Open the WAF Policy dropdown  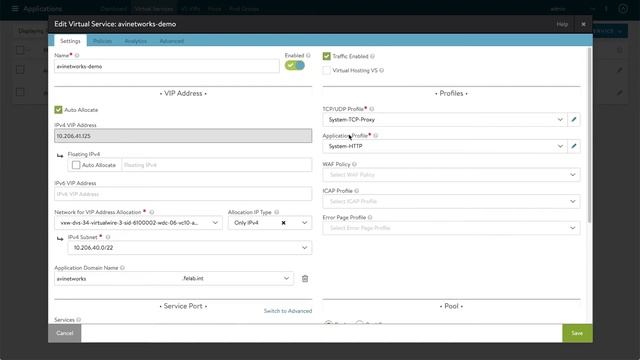coord(573,175)
